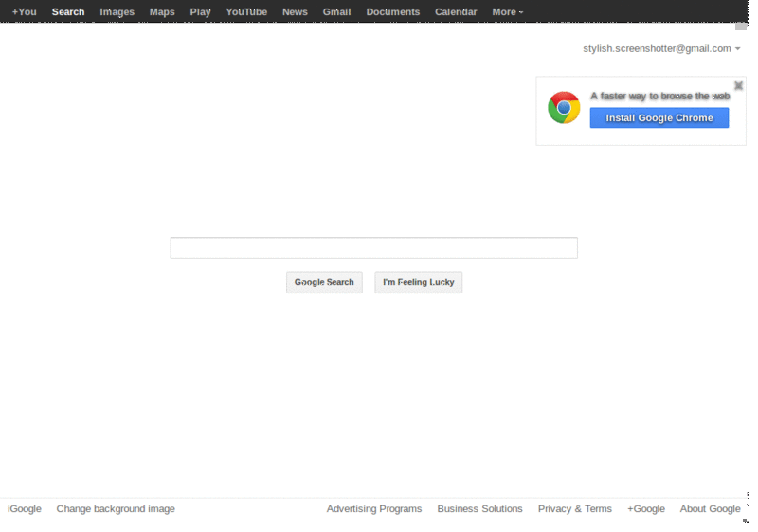Open the Advertising Programs link
This screenshot has height=532, width=758.
pyautogui.click(x=374, y=509)
